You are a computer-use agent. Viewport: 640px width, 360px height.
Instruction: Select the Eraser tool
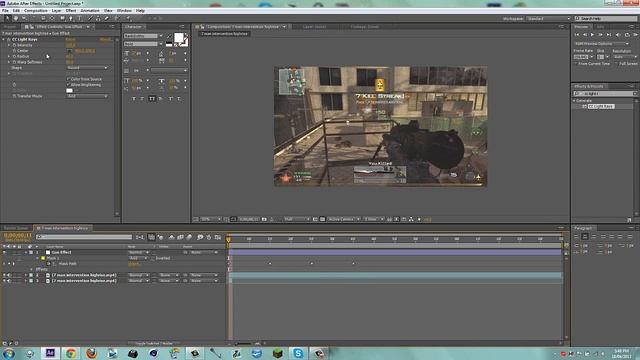107,18
